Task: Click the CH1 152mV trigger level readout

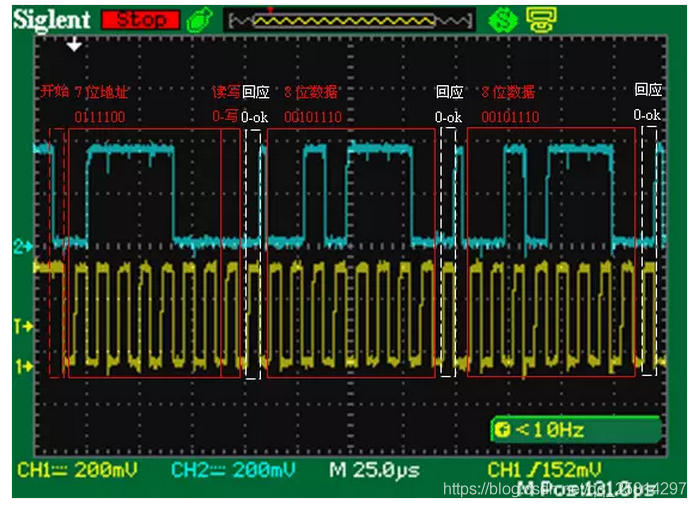Action: tap(544, 470)
